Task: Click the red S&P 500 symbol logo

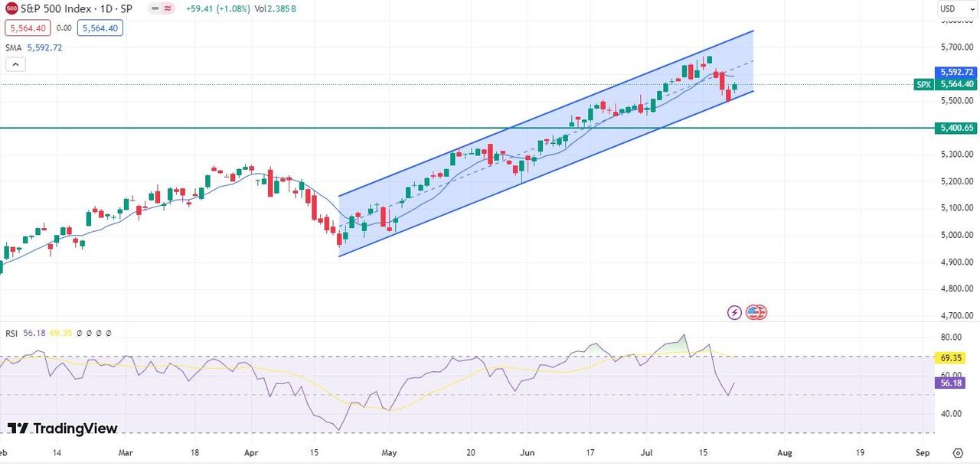Action: (11, 9)
